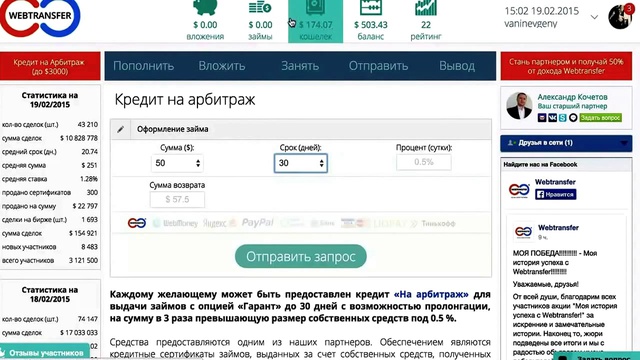Submit with Отправить запрос button
640x360 pixels.
tap(301, 256)
